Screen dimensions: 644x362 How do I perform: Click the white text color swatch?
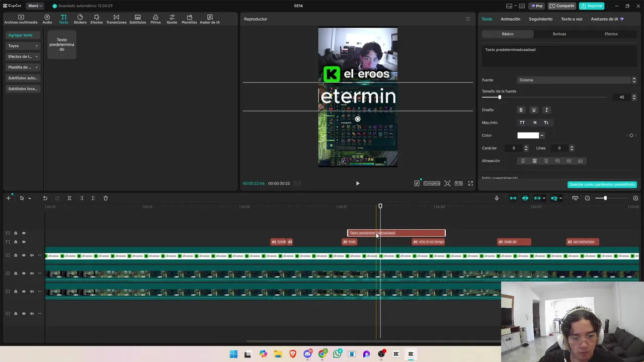(x=528, y=135)
